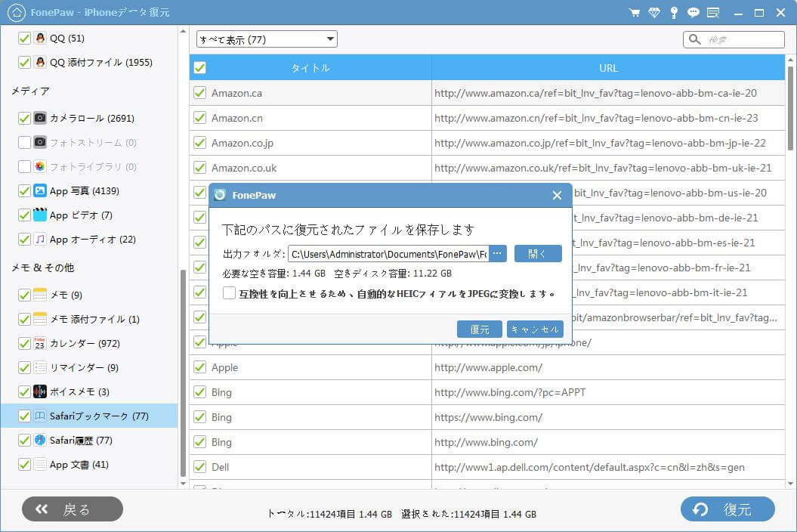
Task: Click the QQ penguin icon
Action: (40, 38)
